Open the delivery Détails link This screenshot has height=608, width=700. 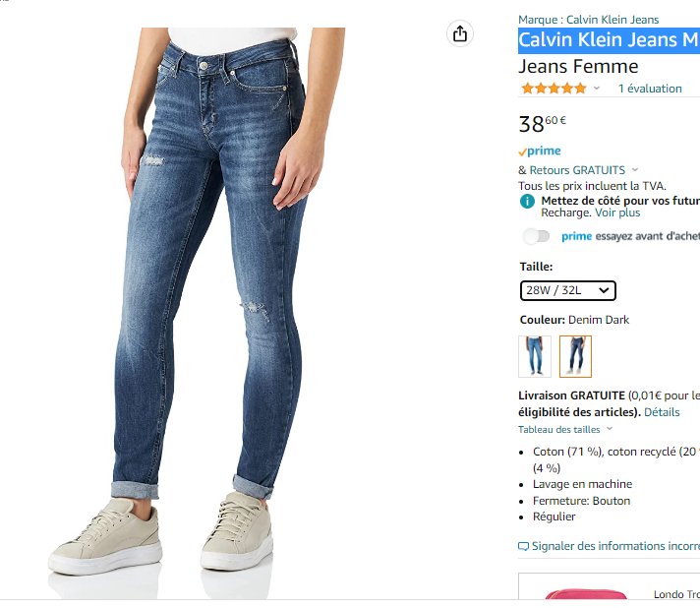pyautogui.click(x=662, y=412)
